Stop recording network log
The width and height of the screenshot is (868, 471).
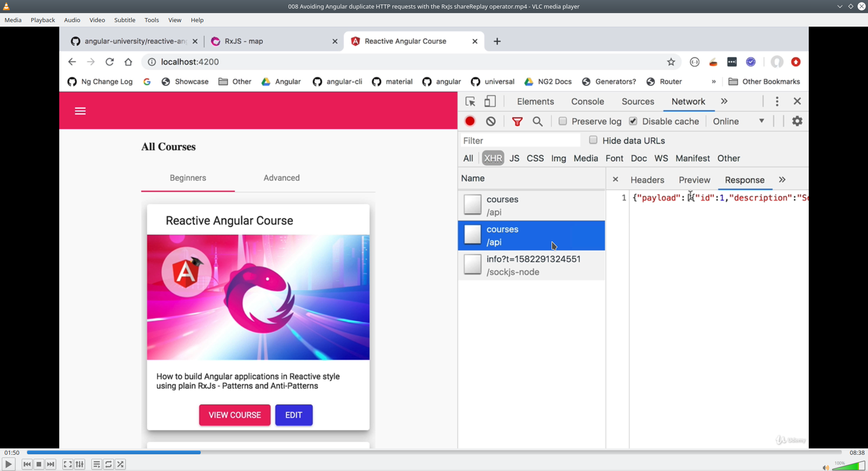(470, 122)
